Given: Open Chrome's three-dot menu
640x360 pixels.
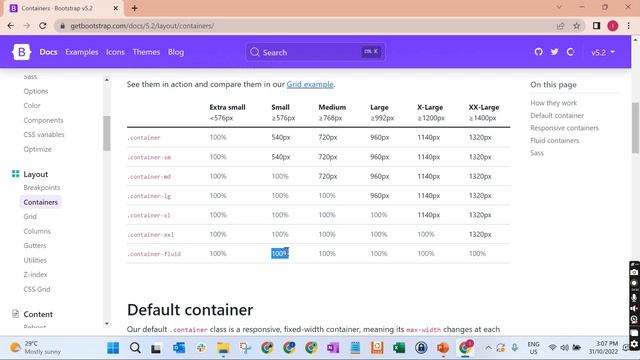Looking at the screenshot, I should click(629, 26).
